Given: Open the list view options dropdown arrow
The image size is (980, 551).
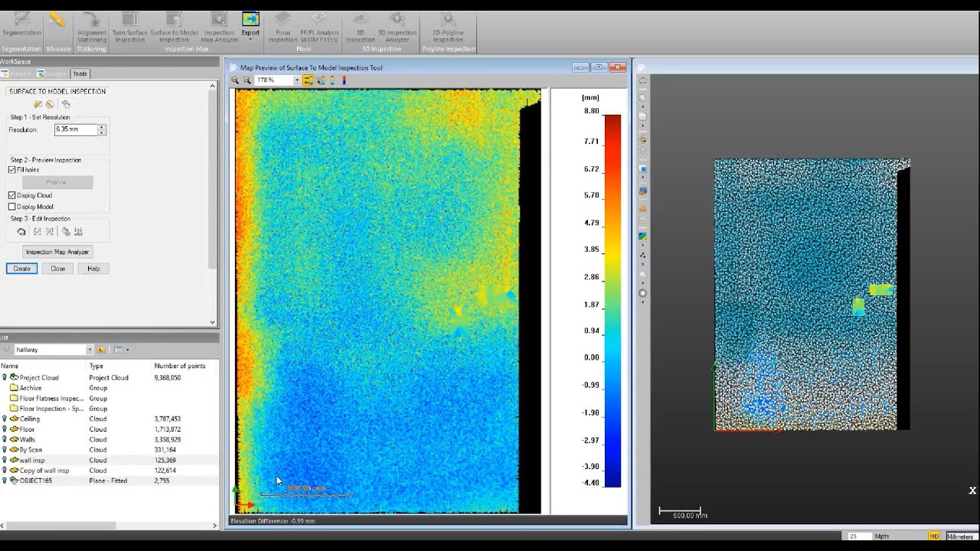Looking at the screenshot, I should (127, 350).
